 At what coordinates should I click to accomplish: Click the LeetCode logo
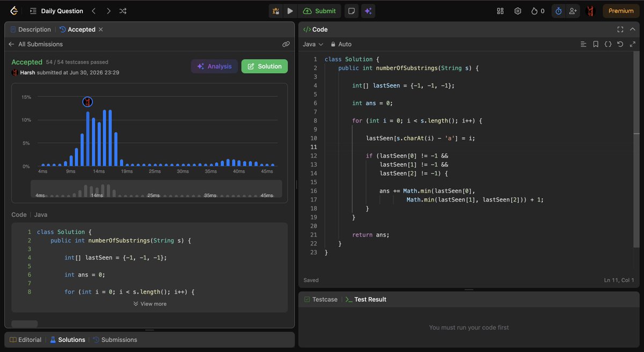[x=13, y=11]
